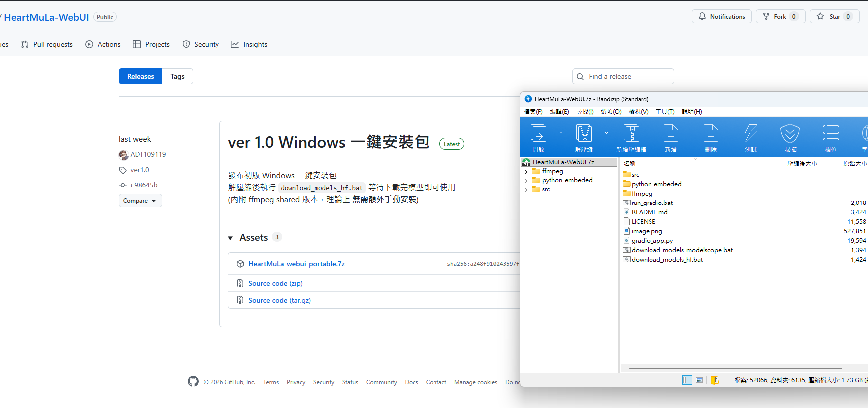868x408 pixels.
Task: Open the Projects tab on GitHub
Action: [x=151, y=44]
